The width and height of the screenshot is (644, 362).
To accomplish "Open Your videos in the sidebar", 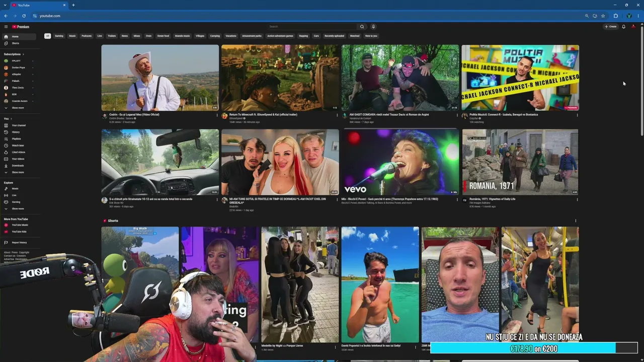I will (19, 159).
